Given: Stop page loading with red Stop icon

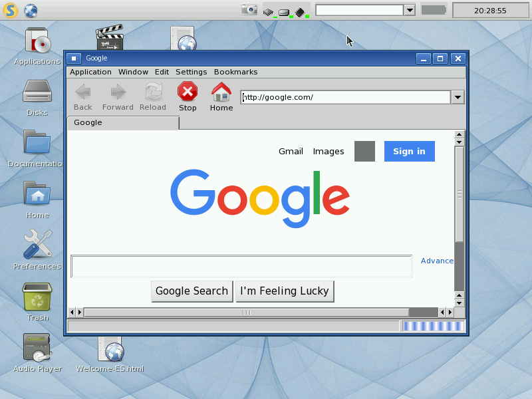Looking at the screenshot, I should pos(188,91).
